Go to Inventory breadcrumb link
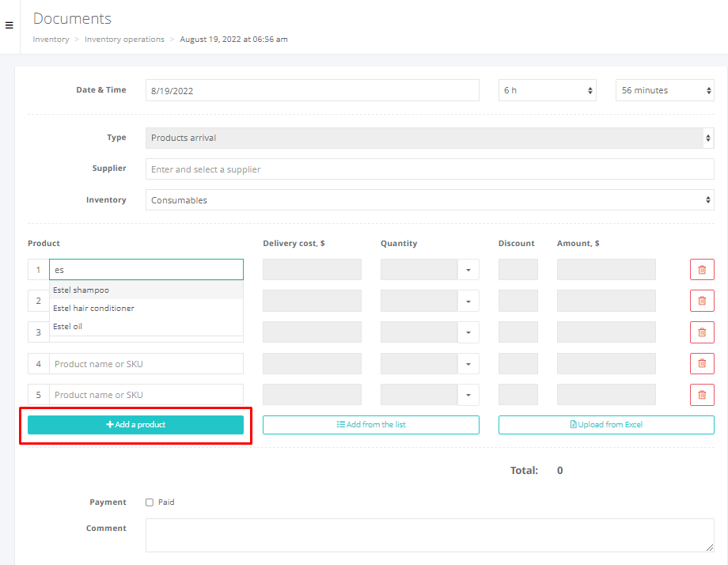Image resolution: width=728 pixels, height=565 pixels. point(51,40)
